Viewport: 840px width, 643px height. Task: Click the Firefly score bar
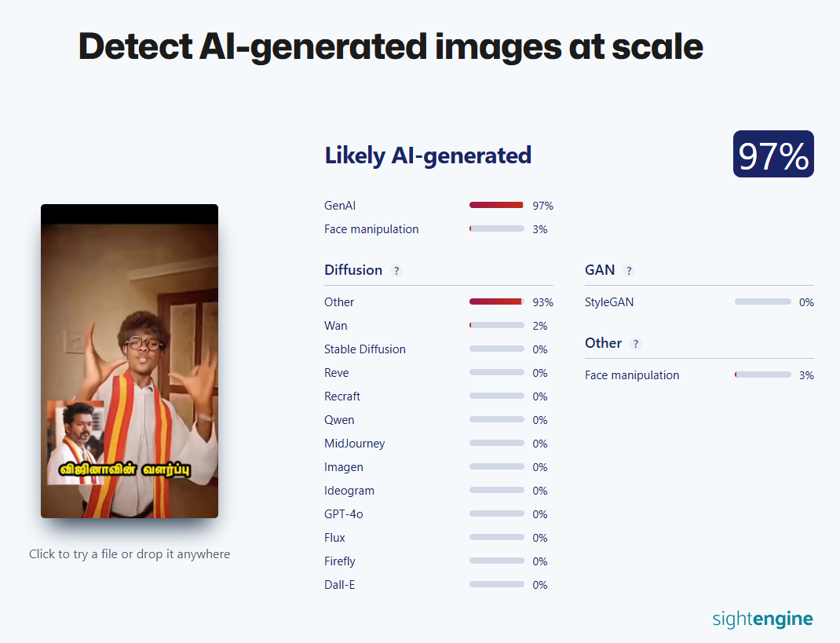point(496,561)
